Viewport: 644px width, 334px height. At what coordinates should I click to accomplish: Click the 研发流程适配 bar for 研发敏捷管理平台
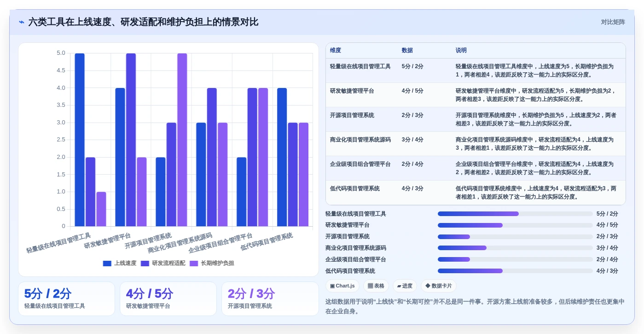(x=131, y=140)
